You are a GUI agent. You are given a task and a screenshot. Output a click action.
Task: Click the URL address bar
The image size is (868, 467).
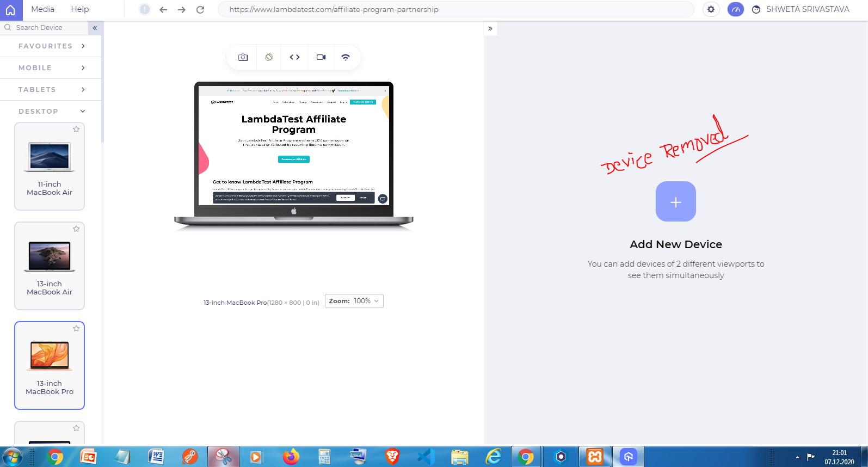[455, 9]
